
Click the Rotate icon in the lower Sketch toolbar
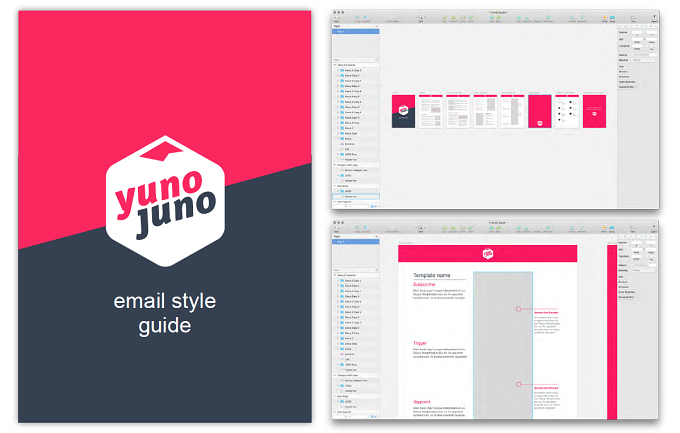(462, 228)
